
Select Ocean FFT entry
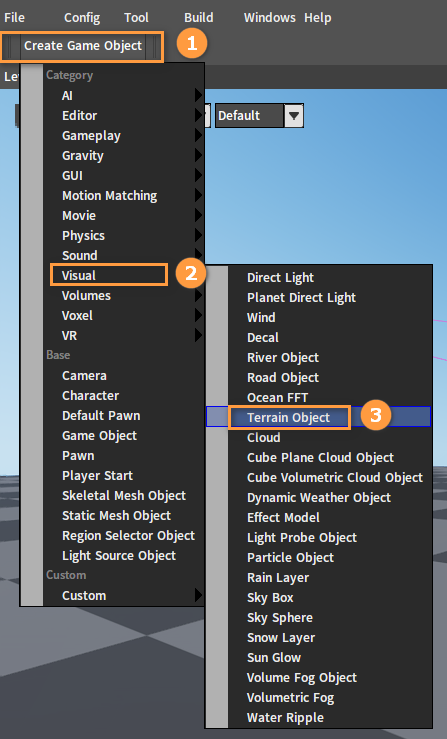click(x=277, y=397)
